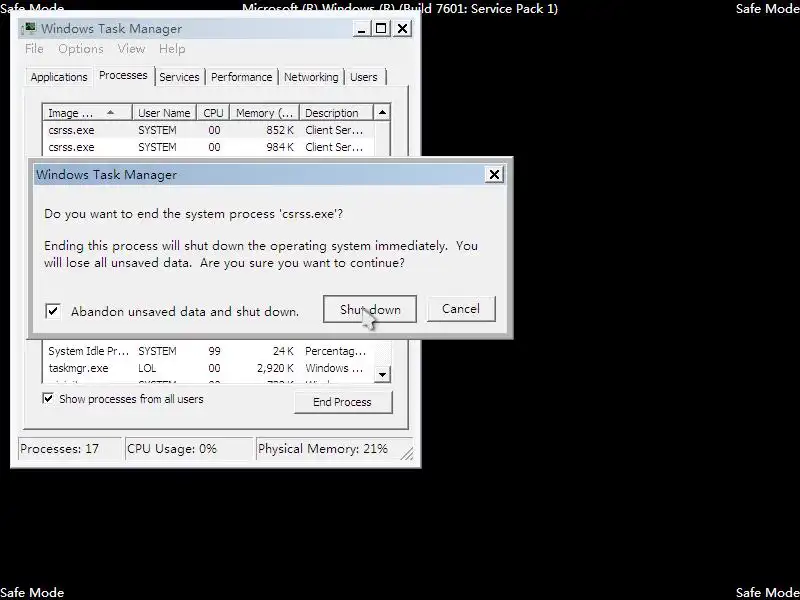Open the View menu
The height and width of the screenshot is (600, 800).
[131, 49]
